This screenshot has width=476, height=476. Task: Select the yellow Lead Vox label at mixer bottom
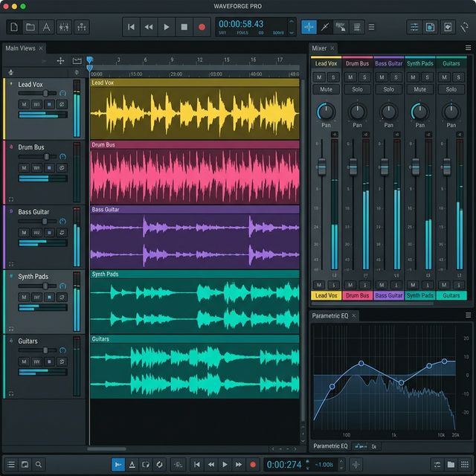[x=326, y=295]
